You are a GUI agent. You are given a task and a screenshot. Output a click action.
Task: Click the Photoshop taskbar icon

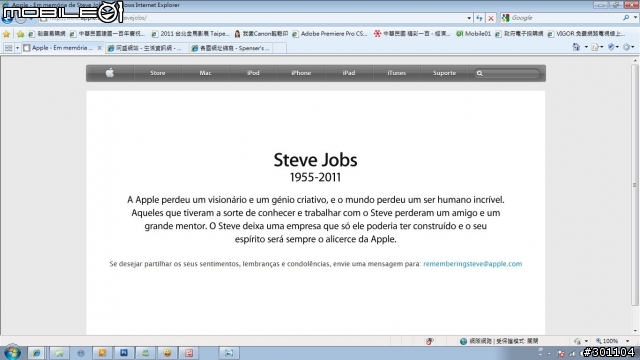pos(124,353)
